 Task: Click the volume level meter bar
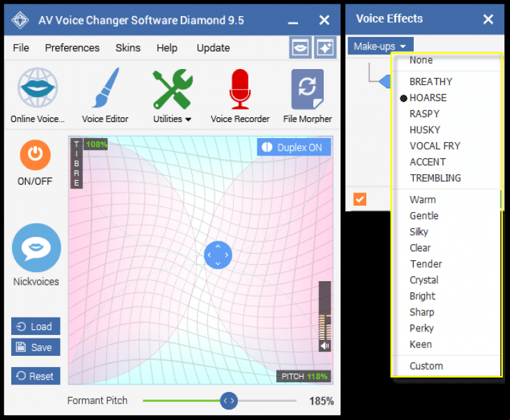pyautogui.click(x=324, y=310)
